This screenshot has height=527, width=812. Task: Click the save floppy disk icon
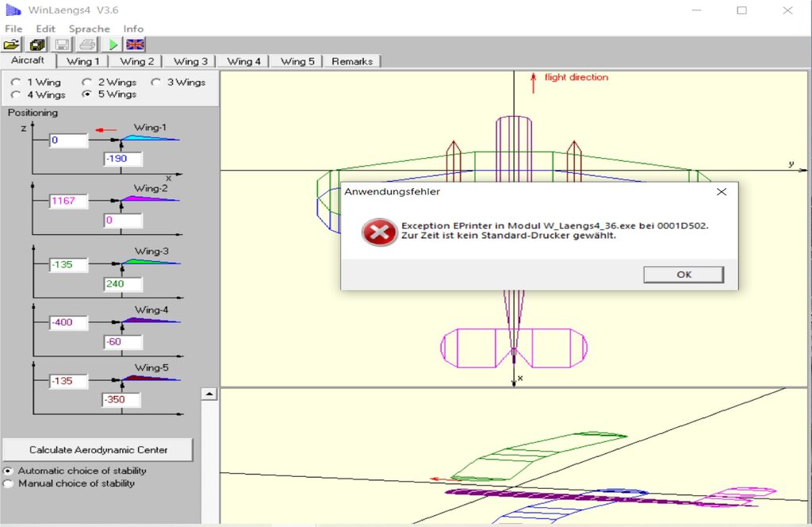pyautogui.click(x=62, y=44)
